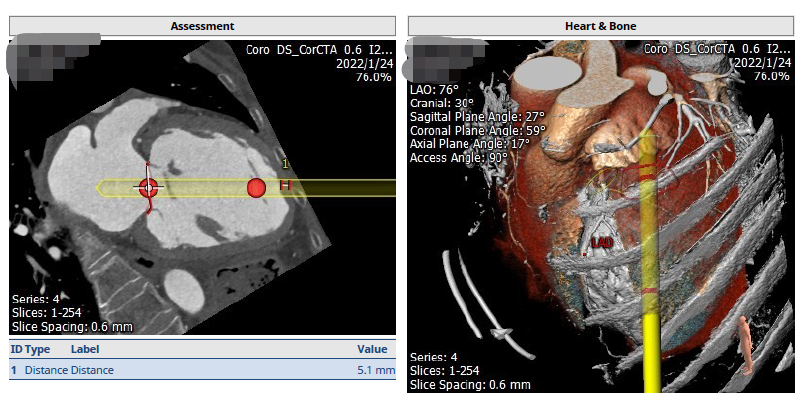
Task: Sort by the Type column header
Action: tap(37, 349)
